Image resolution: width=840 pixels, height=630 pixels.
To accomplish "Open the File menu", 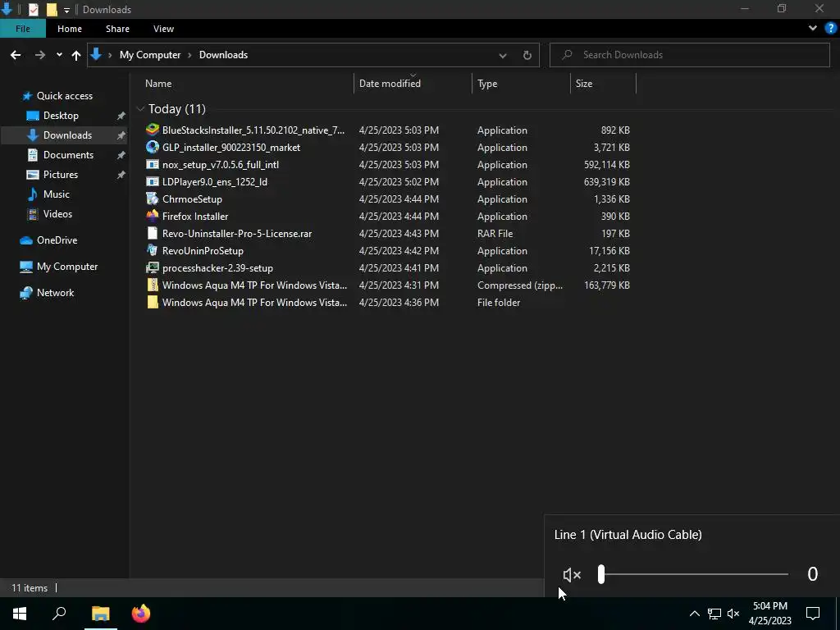I will [23, 29].
